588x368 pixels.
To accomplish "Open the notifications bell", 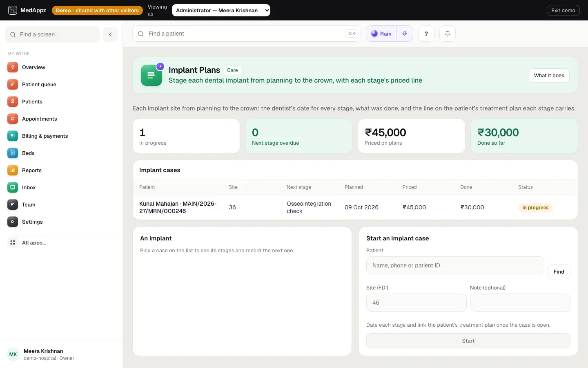I will [448, 34].
